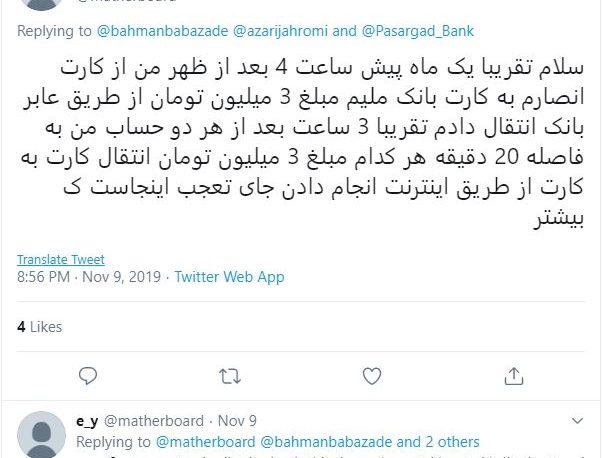603x458 pixels.
Task: Like the tweet with the heart icon
Action: click(372, 376)
